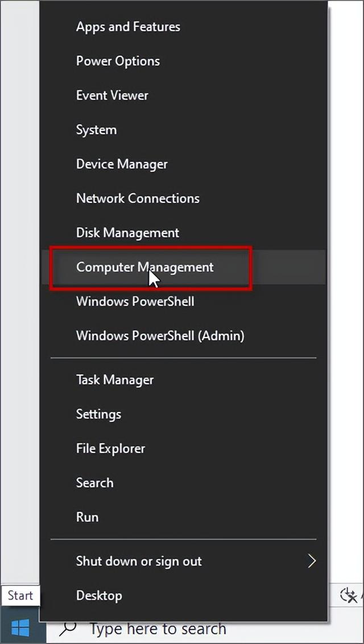Select Network Connections

184,198
